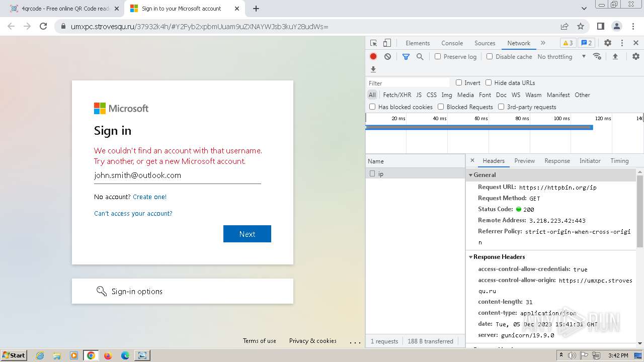
Task: Stop recording the network log
Action: point(373,57)
